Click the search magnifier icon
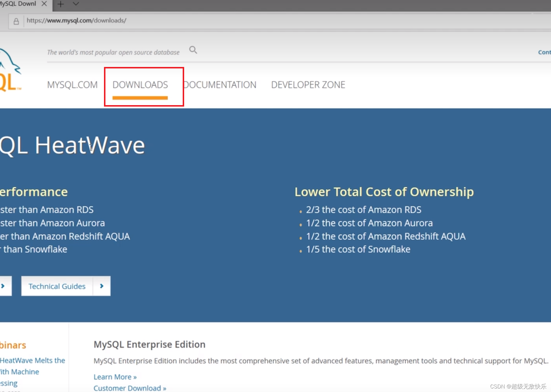This screenshot has height=392, width=551. 193,50
